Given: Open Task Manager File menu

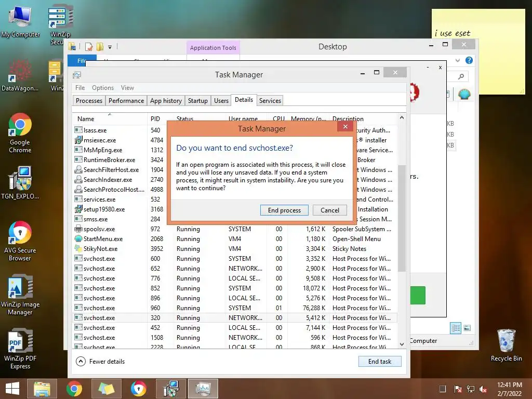Looking at the screenshot, I should [x=80, y=87].
